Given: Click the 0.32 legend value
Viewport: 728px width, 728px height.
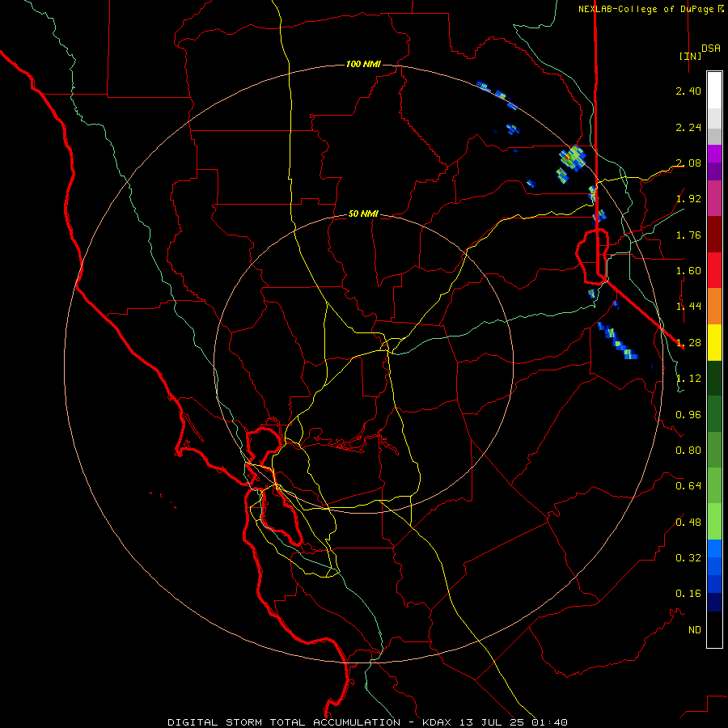Looking at the screenshot, I should tap(688, 558).
